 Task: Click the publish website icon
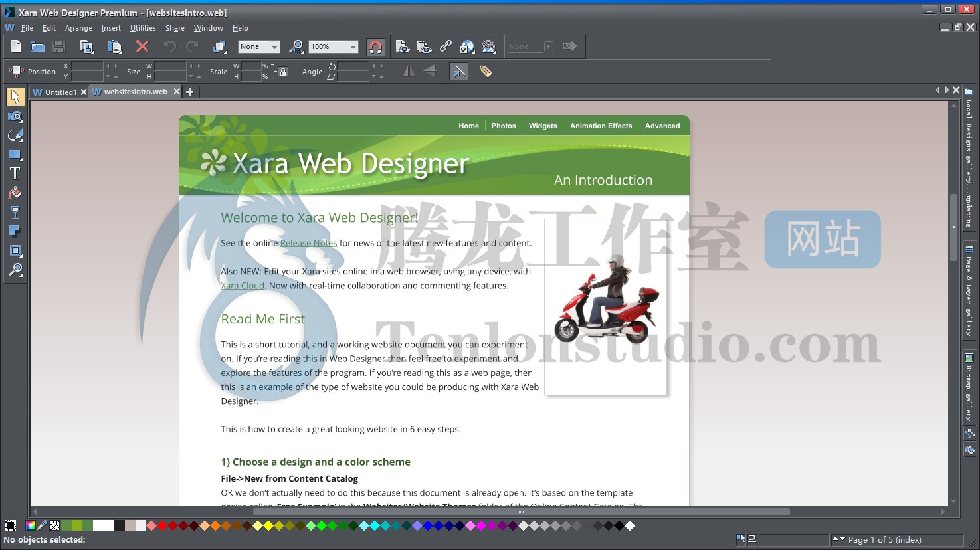(489, 46)
